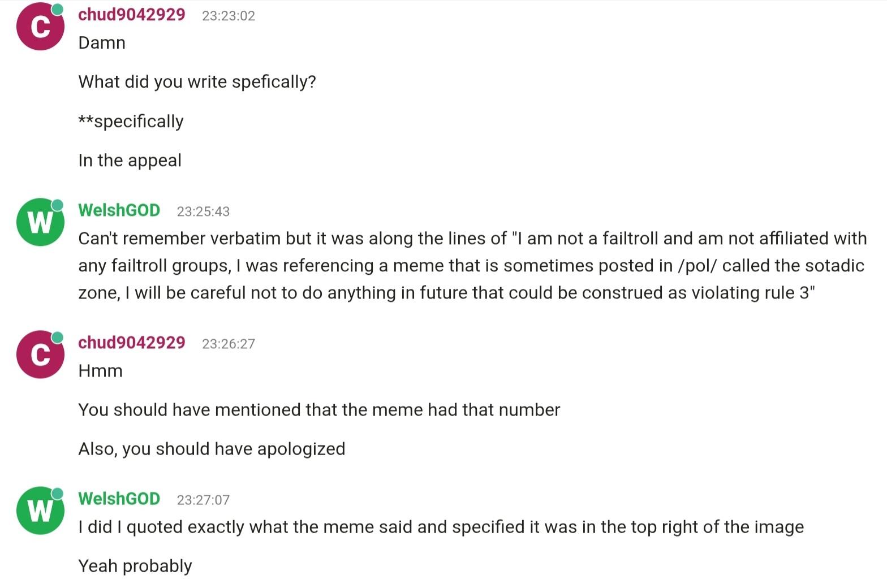
Task: Click the 23:27:07 timestamp
Action: pyautogui.click(x=203, y=500)
